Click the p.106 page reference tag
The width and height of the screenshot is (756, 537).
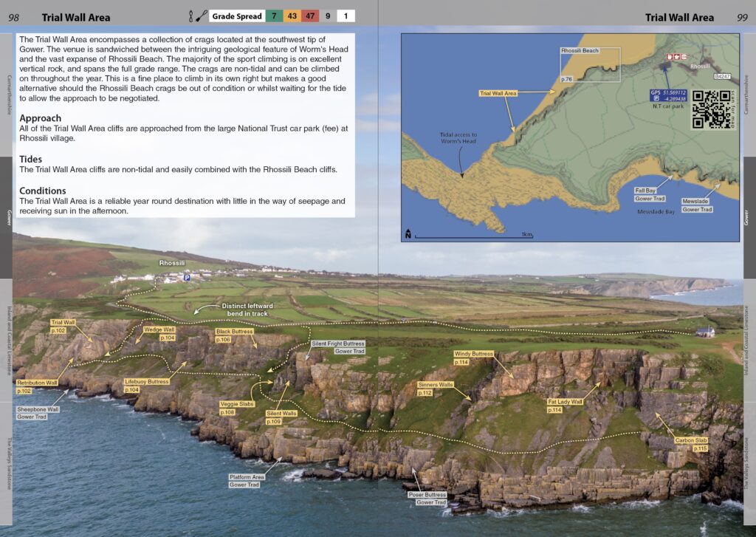click(223, 340)
